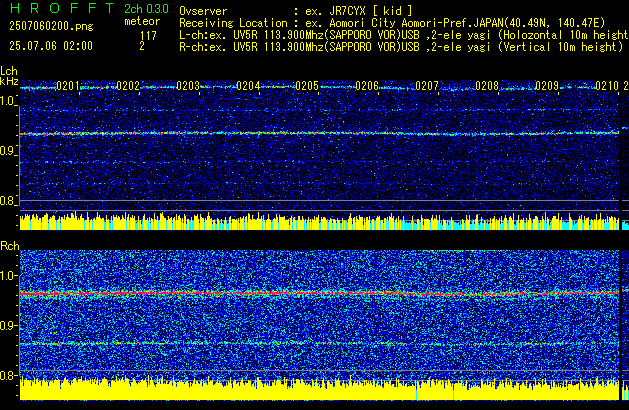Click the 0209 time marker
Viewport: 629px width, 410px height.
point(547,86)
